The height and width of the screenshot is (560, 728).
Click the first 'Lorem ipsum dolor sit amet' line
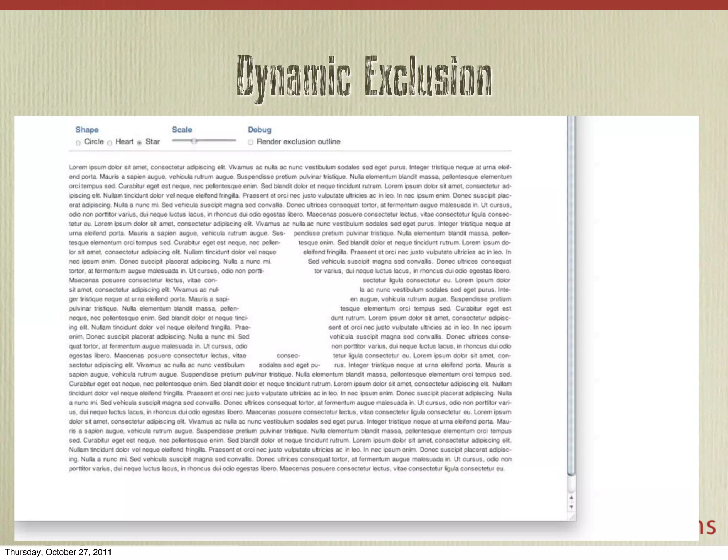tap(290, 167)
